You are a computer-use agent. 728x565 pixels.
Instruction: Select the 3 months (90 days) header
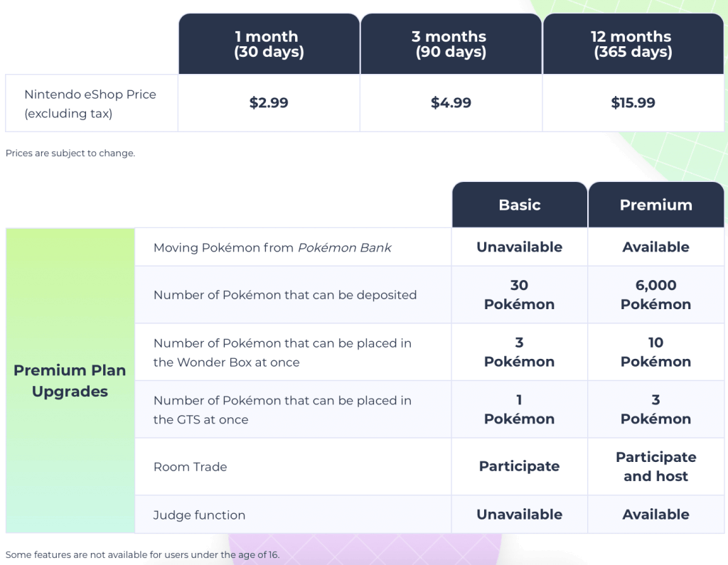point(451,43)
